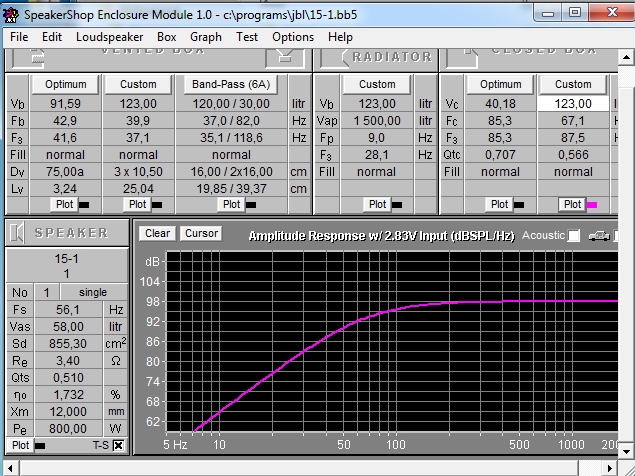Click speaker Pe value 800,00

[68, 429]
